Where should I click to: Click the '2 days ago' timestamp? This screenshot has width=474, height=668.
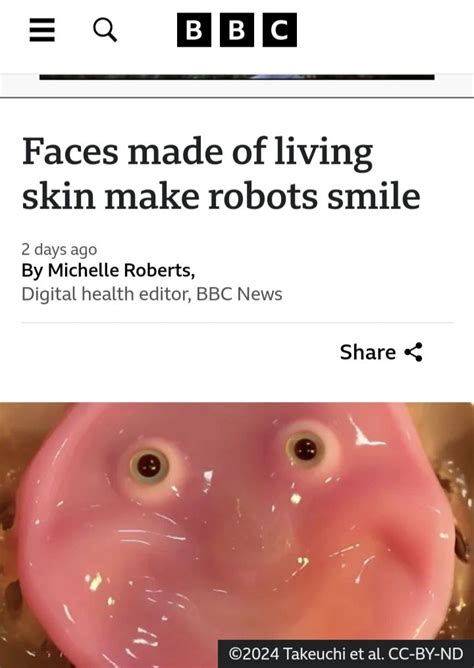coord(59,250)
